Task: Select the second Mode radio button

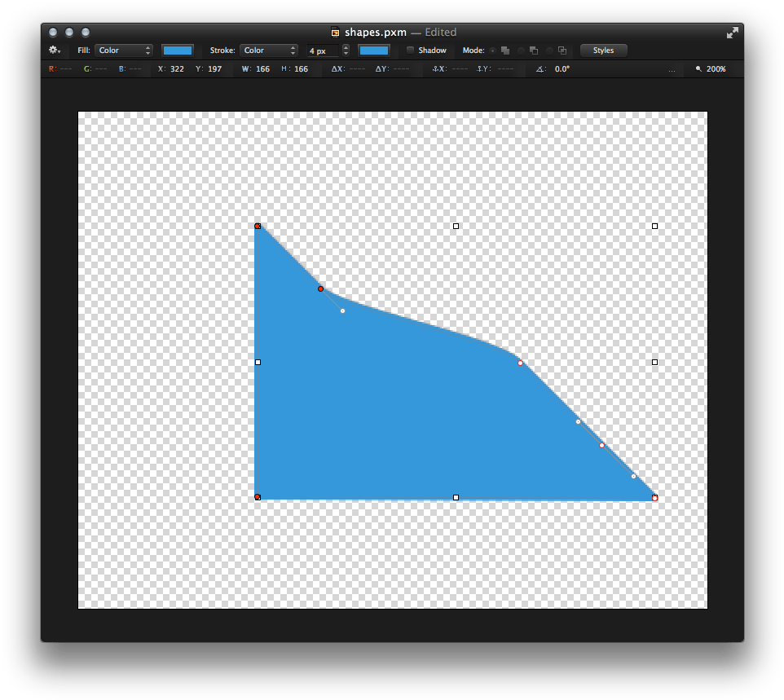Action: click(521, 51)
